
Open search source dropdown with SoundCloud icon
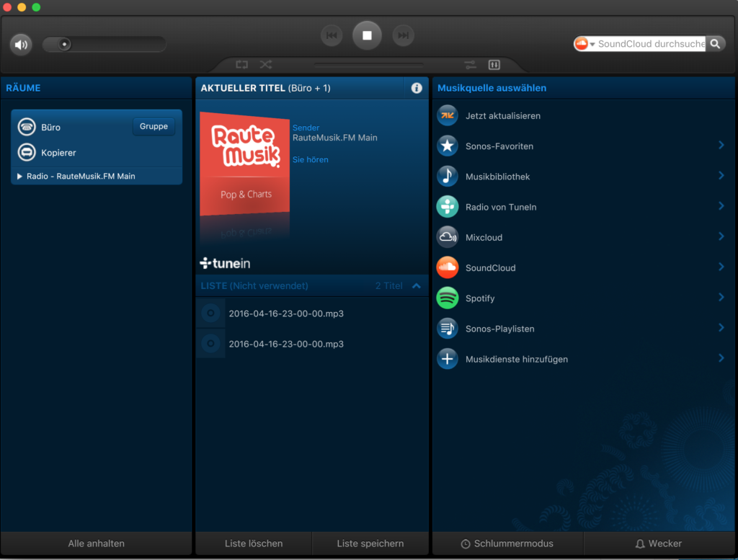(x=585, y=44)
